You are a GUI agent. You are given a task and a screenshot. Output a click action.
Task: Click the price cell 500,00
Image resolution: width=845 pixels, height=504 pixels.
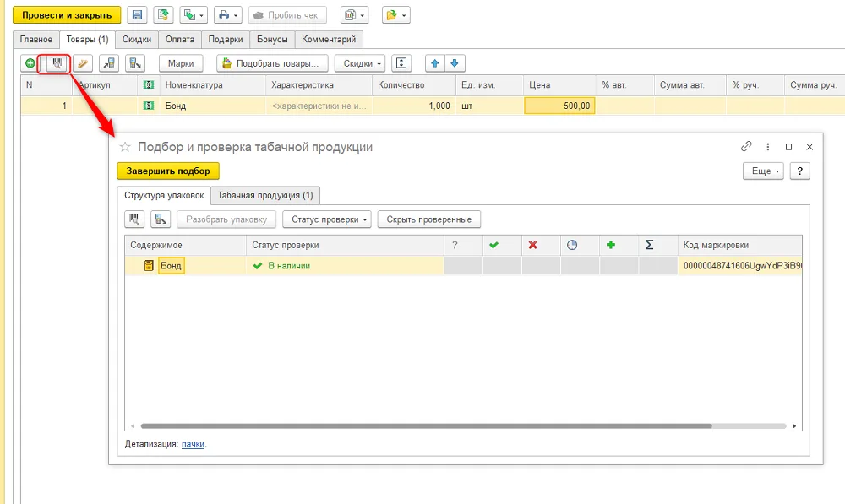point(559,106)
